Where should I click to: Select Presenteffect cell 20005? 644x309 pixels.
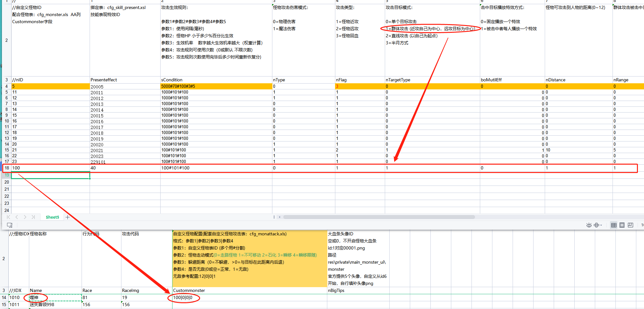pos(125,86)
